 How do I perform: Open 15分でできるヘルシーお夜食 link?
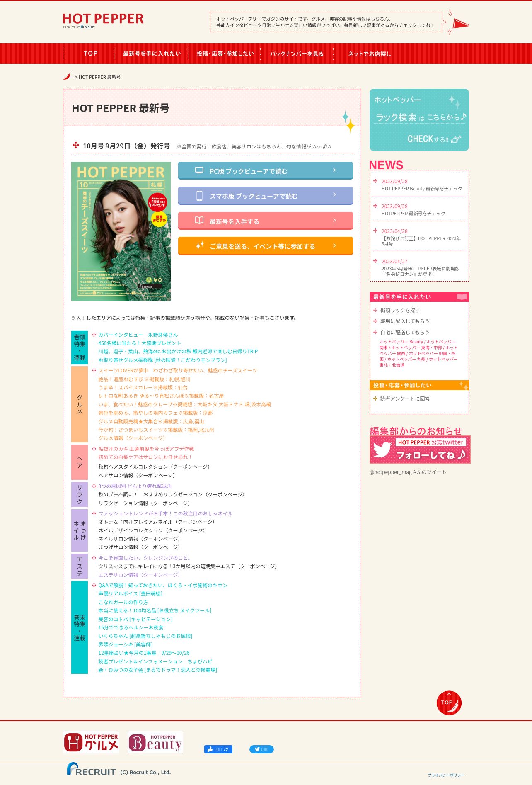[131, 627]
